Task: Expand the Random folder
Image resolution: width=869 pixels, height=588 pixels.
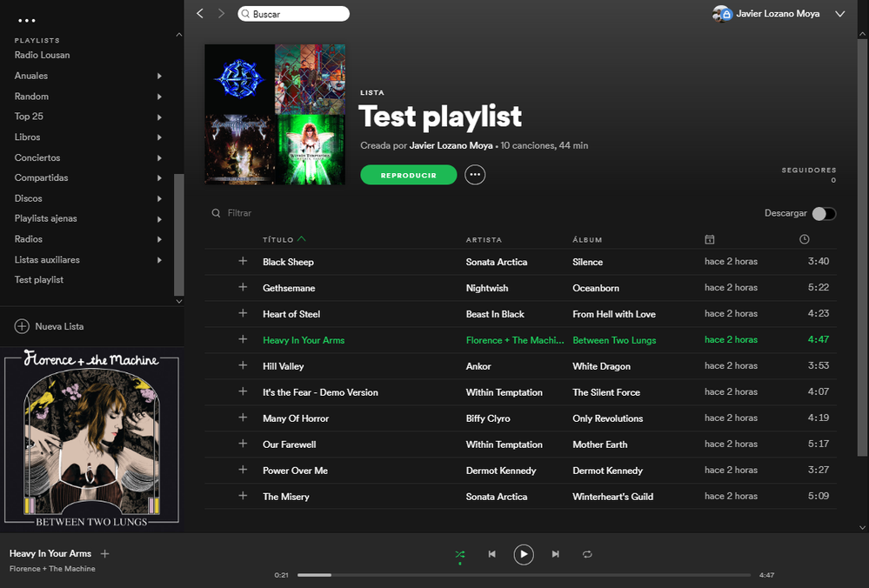Action: [x=159, y=97]
